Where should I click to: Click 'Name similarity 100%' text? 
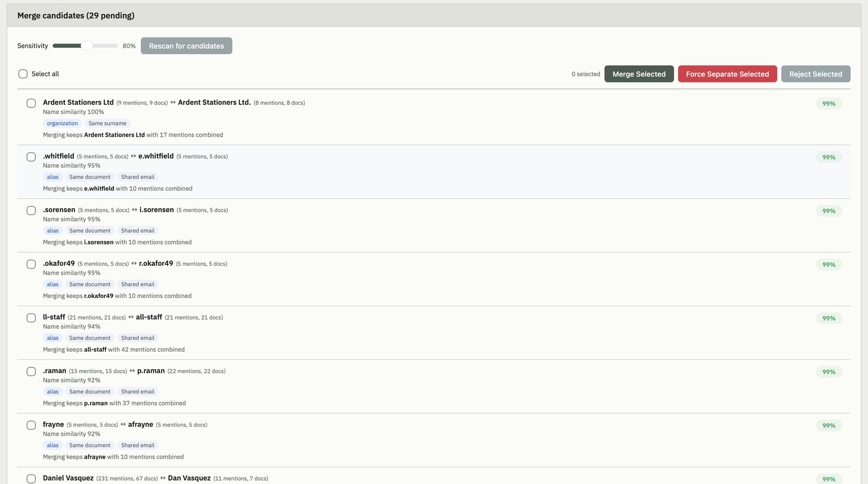(73, 112)
